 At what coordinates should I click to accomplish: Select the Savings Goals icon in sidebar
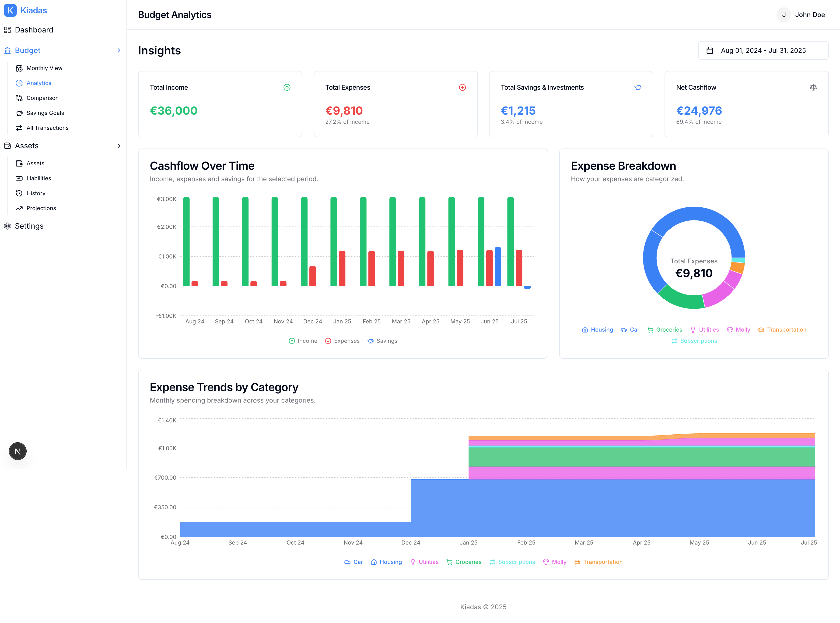(x=20, y=113)
